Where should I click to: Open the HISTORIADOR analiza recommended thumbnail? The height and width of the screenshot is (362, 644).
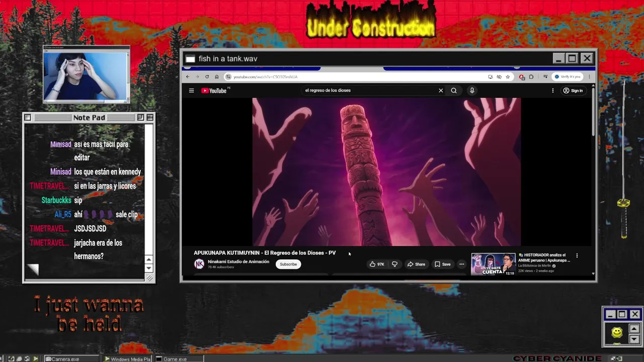point(493,264)
